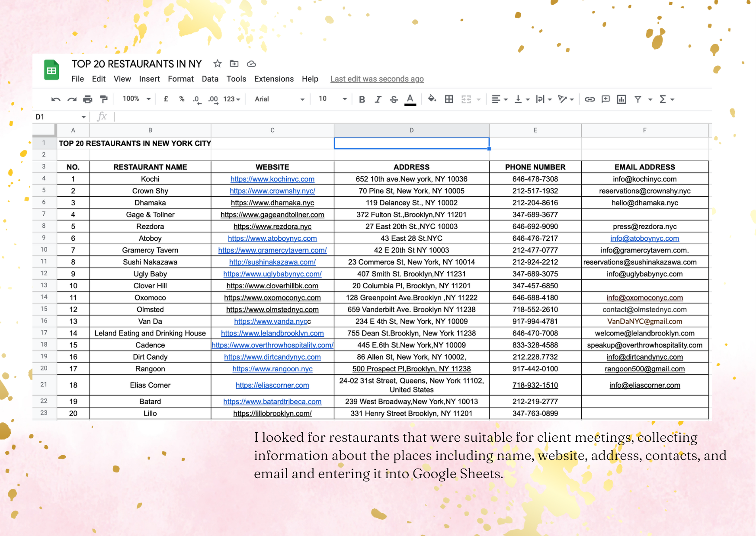
Task: Open the zoom 100% dropdown
Action: point(137,99)
